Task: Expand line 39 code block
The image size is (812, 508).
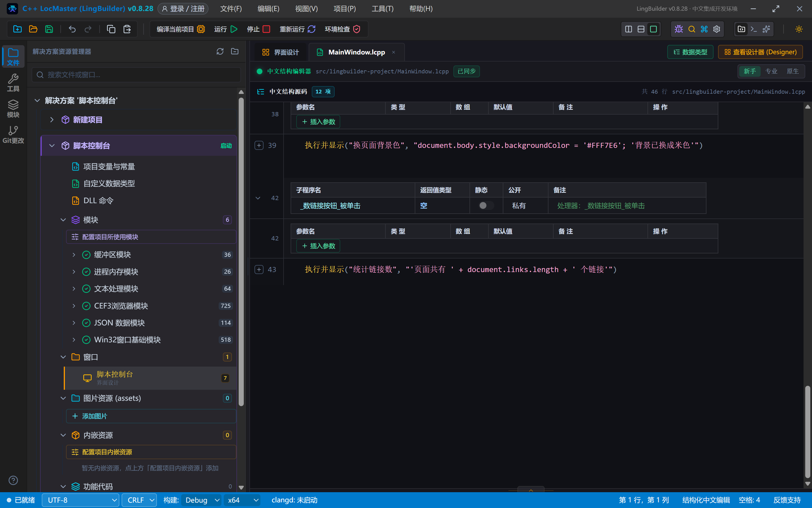Action: 259,145
